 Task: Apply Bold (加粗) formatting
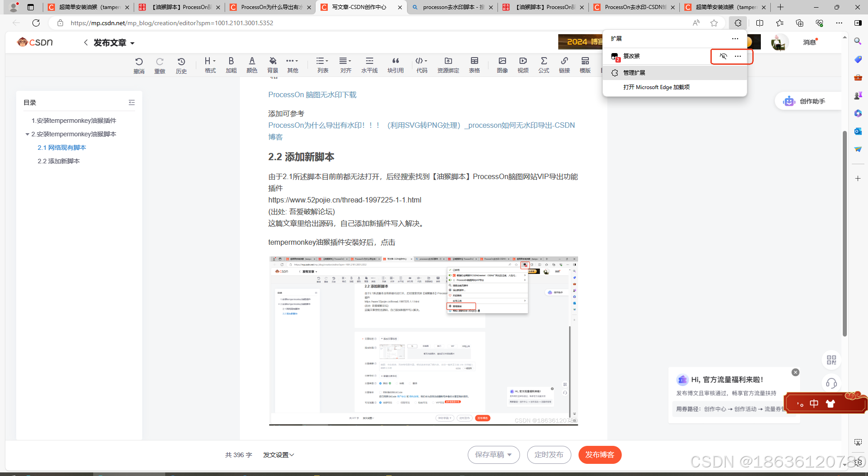231,65
